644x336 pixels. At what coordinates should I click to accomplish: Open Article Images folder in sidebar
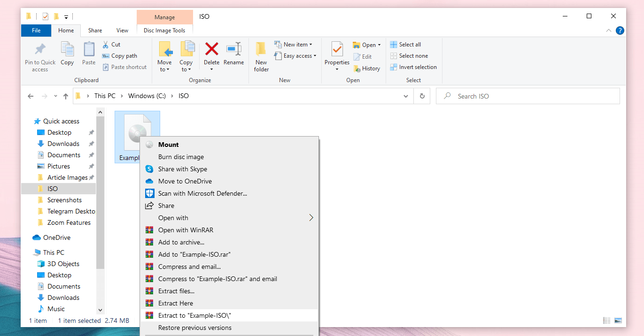[68, 177]
